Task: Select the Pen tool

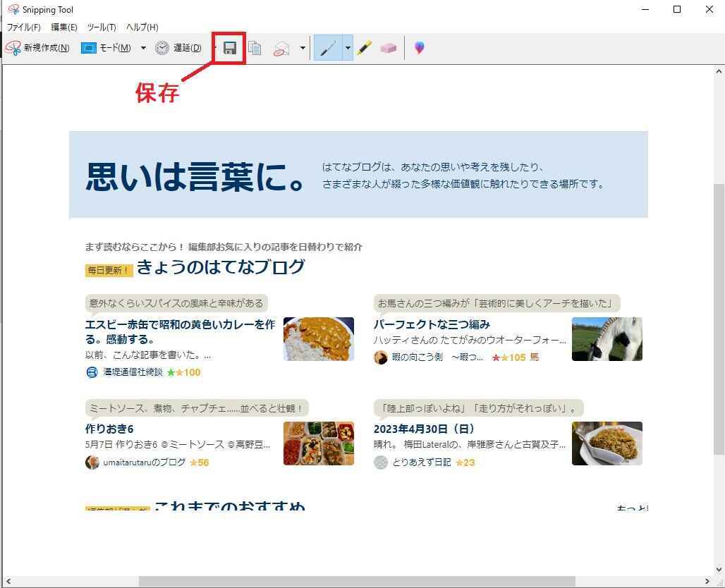Action: [328, 48]
